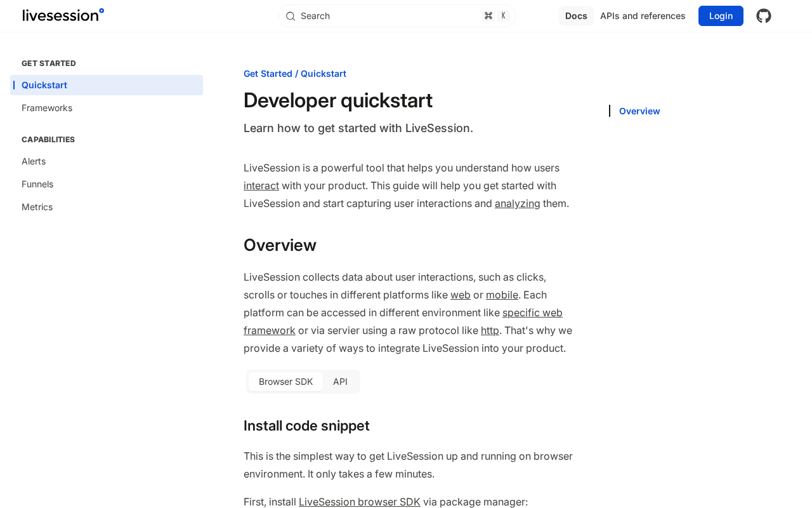This screenshot has height=508, width=812.
Task: Open the LiveSession browser SDK link
Action: point(360,502)
